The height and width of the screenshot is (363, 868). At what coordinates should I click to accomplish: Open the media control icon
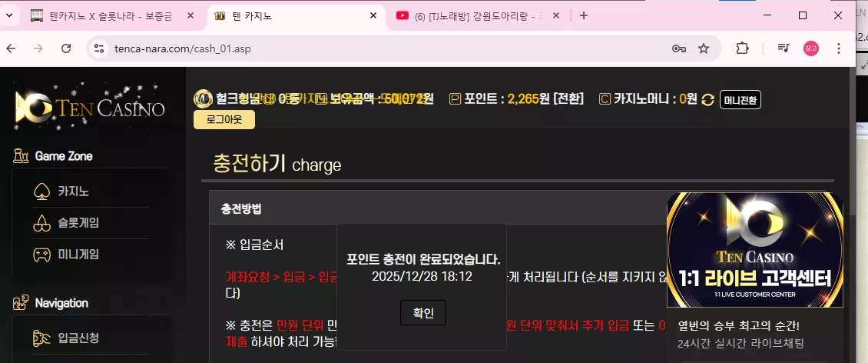click(x=784, y=48)
